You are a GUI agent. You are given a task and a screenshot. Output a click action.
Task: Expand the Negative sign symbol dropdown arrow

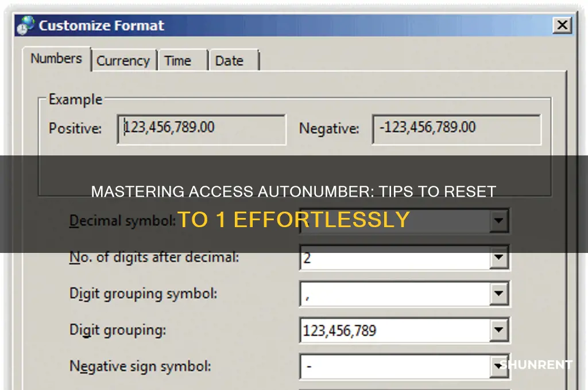click(499, 366)
